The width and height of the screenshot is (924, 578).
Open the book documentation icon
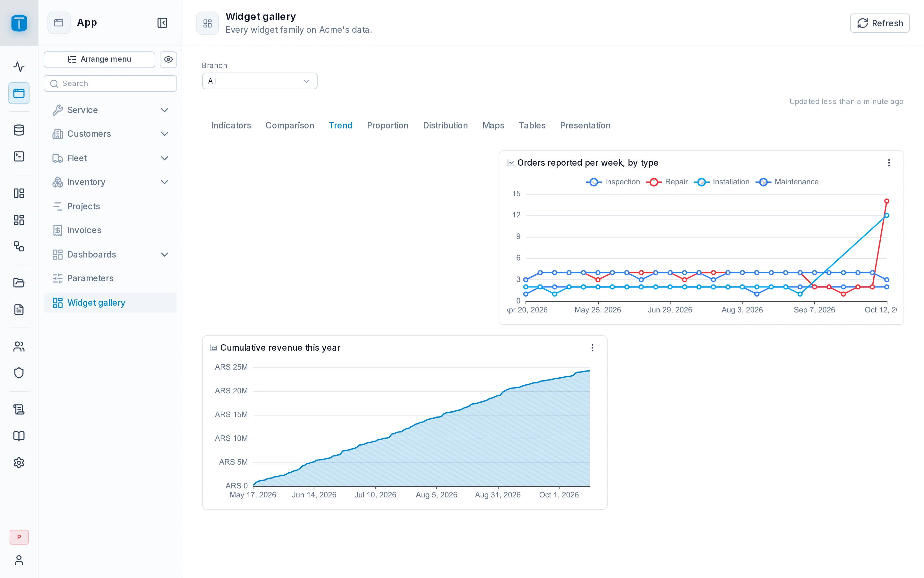[x=19, y=436]
